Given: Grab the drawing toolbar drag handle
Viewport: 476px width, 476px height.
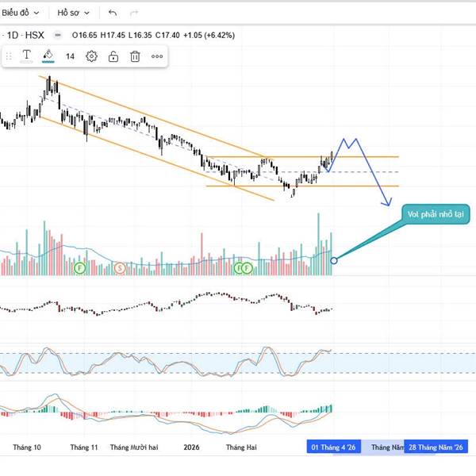Looking at the screenshot, I should [9, 56].
